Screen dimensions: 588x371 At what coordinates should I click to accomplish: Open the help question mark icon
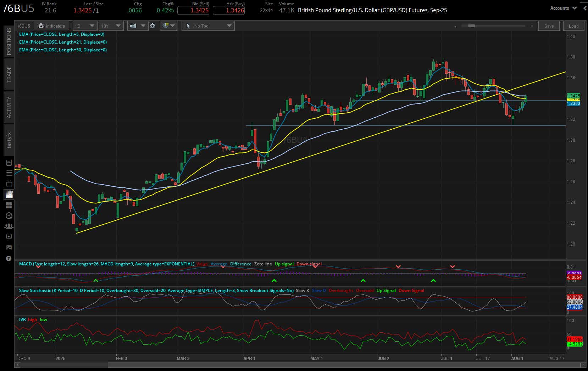9,259
